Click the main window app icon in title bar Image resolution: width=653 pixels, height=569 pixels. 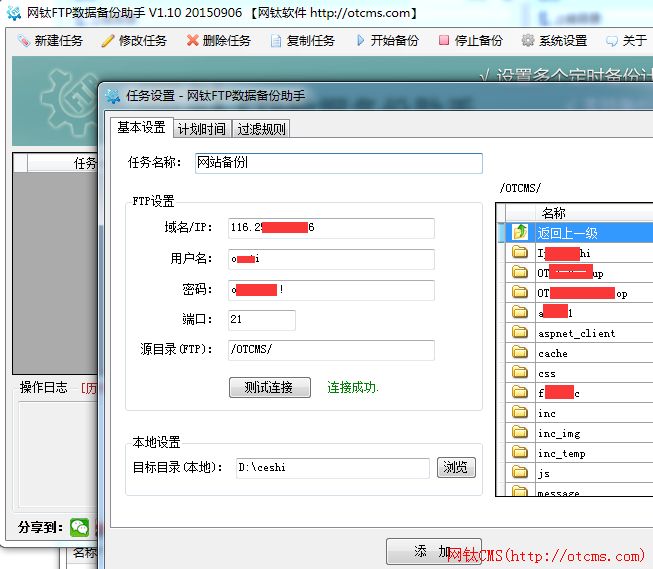tap(14, 13)
